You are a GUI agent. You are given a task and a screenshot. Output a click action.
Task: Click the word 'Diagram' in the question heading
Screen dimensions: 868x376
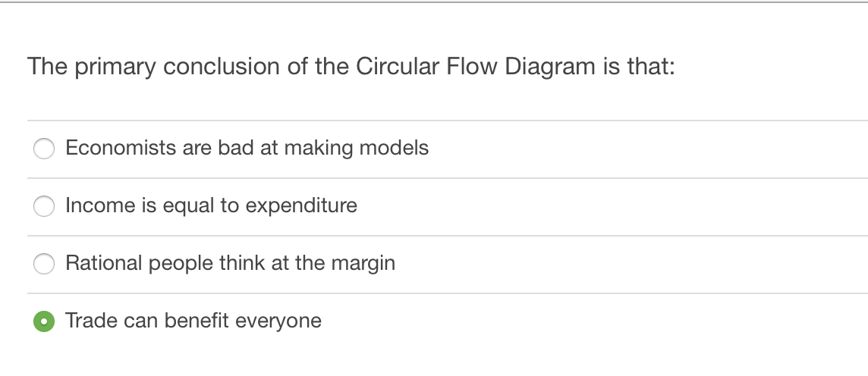pos(549,67)
